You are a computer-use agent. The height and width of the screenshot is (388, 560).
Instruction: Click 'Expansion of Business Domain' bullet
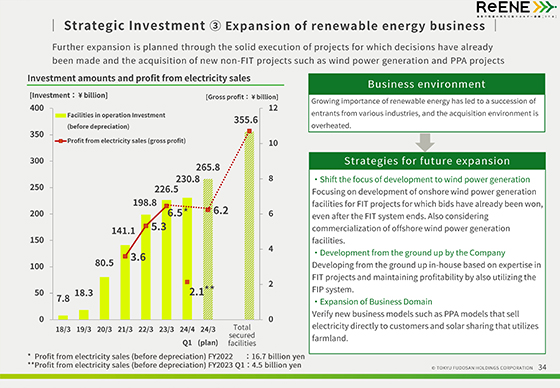(376, 302)
